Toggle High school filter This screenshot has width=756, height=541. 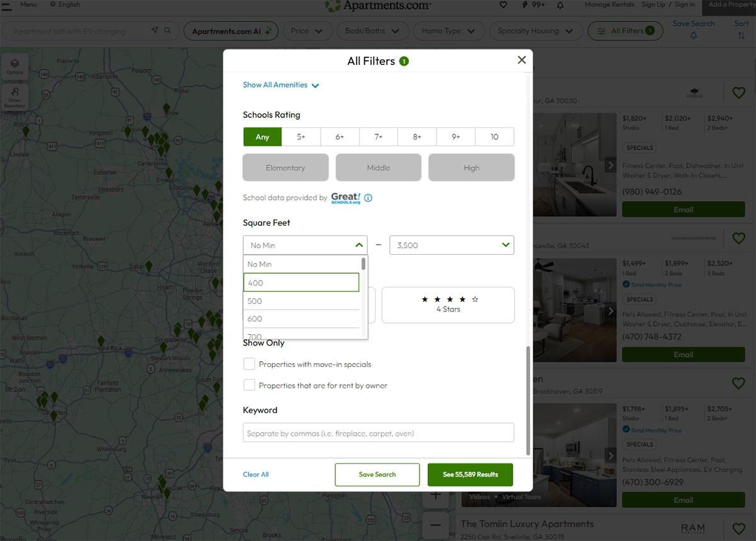(x=471, y=168)
